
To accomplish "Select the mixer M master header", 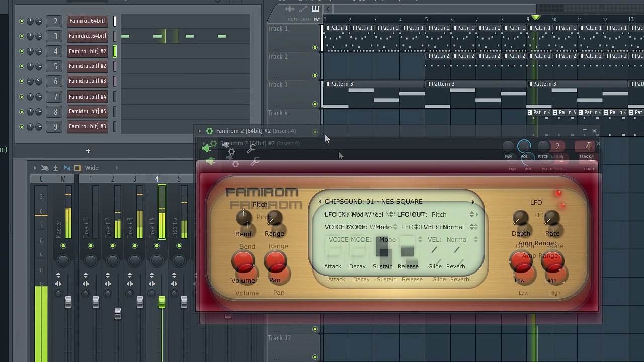I will point(63,179).
